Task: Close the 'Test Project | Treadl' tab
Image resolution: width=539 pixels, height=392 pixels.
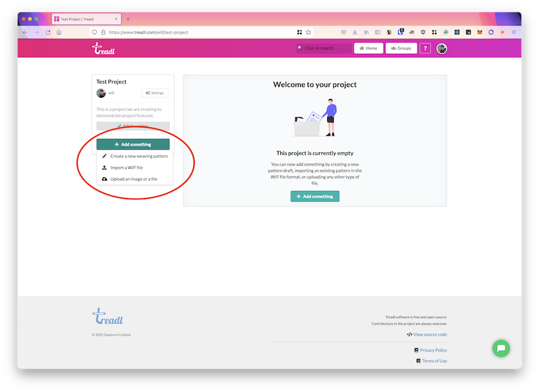Action: [116, 19]
